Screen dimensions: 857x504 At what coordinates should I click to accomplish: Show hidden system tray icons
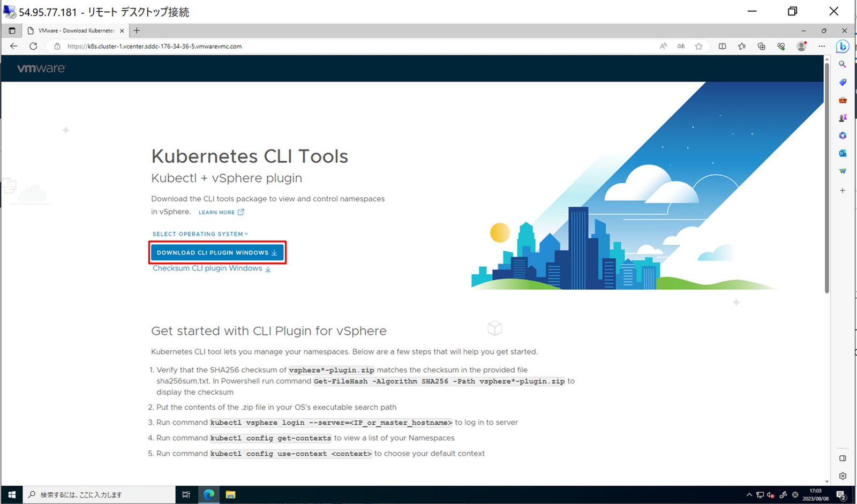click(x=749, y=495)
